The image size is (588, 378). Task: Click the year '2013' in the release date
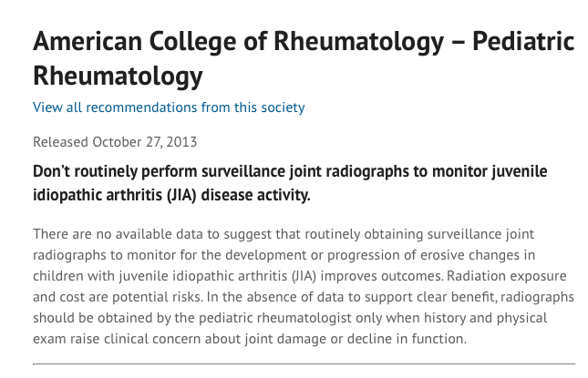tap(181, 142)
